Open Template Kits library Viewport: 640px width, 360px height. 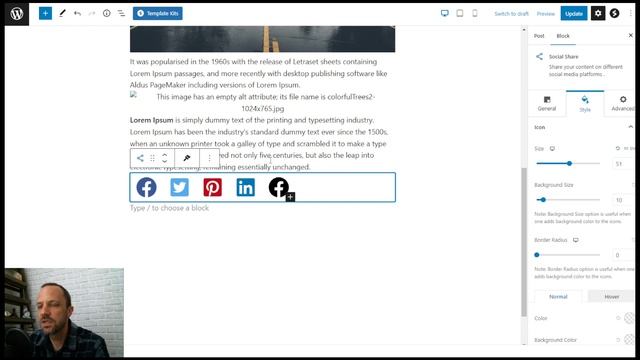pos(158,13)
